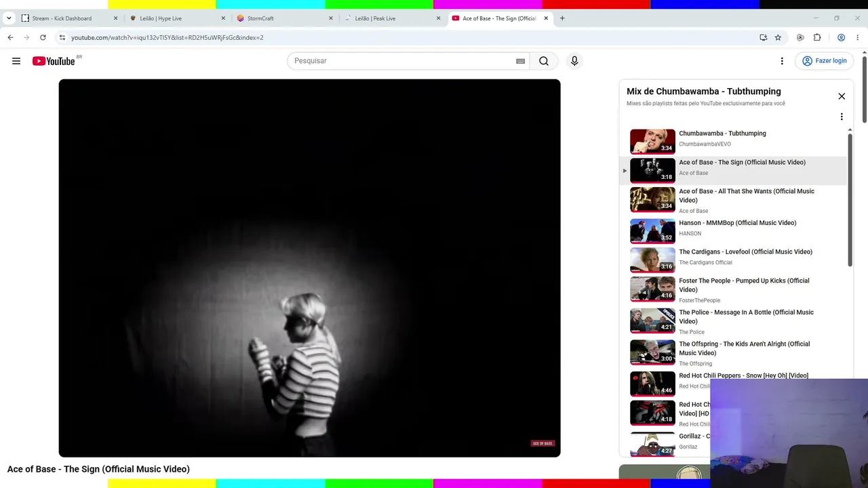This screenshot has height=488, width=868.
Task: Expand the tab search dropdown
Action: coord(9,18)
